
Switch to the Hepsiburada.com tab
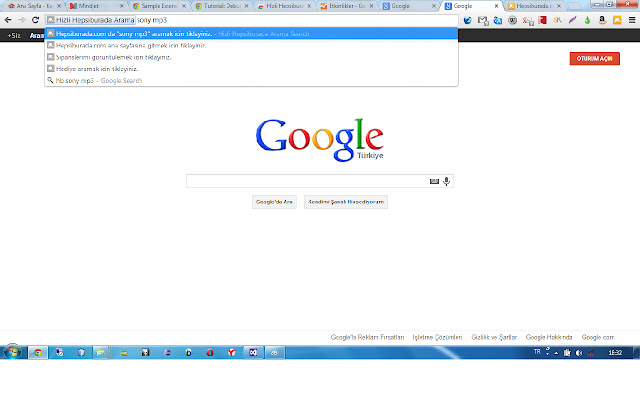click(534, 6)
